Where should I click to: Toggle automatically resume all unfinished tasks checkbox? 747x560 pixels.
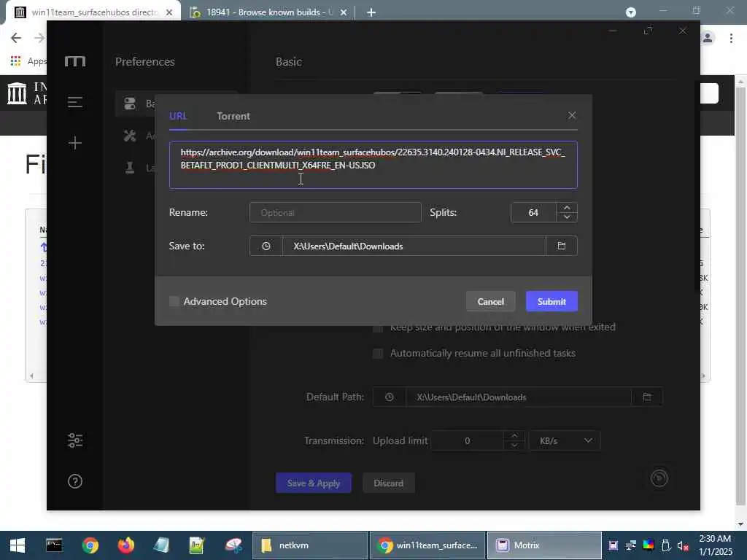[378, 354]
